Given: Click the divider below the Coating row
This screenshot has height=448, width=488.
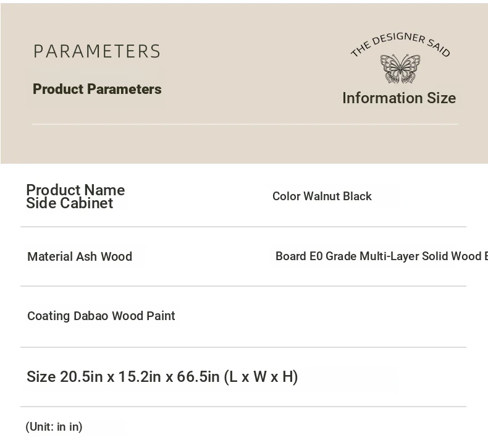Looking at the screenshot, I should coord(243,347).
